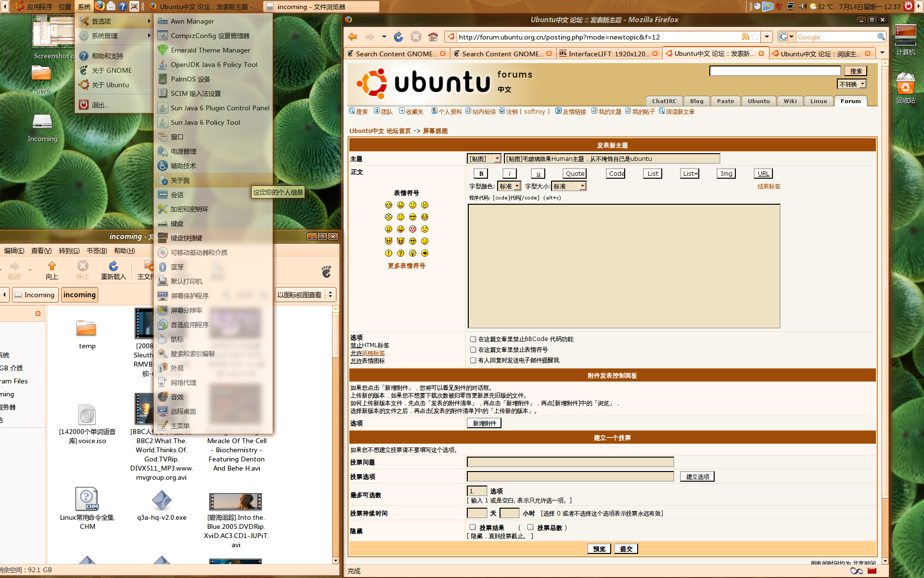Open file browser view mode dropdown

[305, 295]
